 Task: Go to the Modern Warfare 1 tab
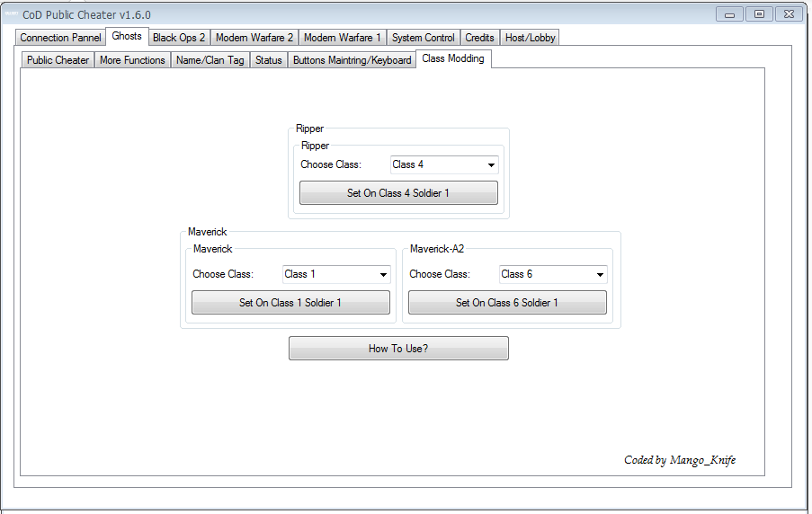click(343, 38)
